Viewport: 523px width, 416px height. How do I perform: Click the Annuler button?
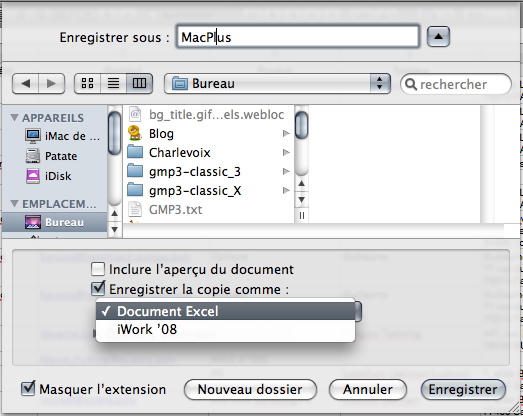[368, 389]
